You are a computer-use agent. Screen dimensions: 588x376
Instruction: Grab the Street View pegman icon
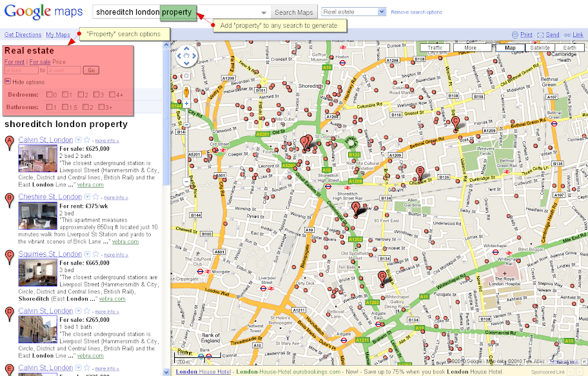pyautogui.click(x=186, y=92)
